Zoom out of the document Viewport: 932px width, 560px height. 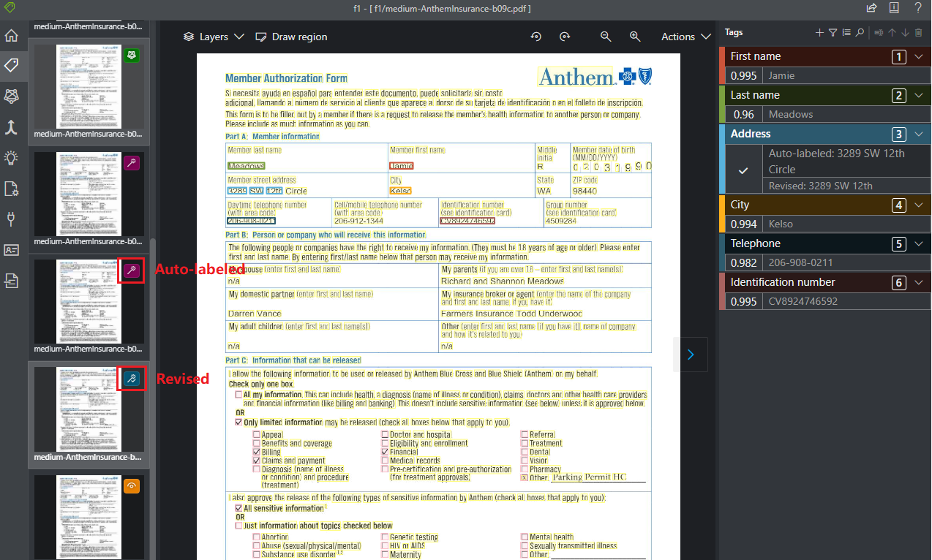(606, 37)
